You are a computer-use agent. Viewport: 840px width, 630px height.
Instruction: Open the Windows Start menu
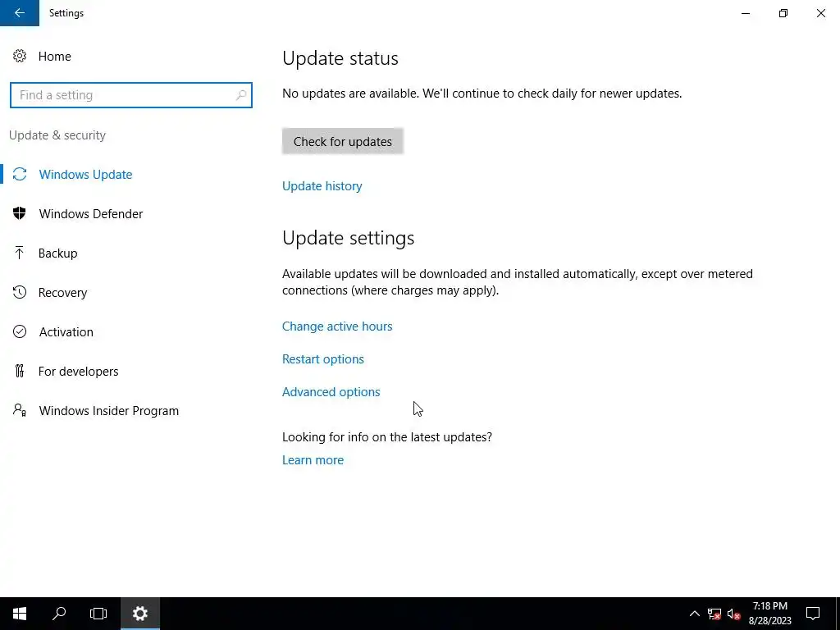pos(20,614)
